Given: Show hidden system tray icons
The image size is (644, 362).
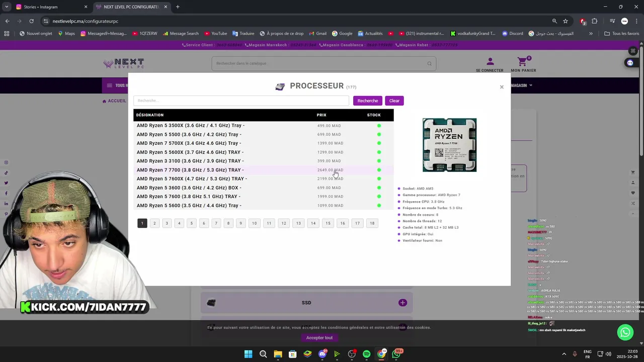Looking at the screenshot, I should (x=564, y=354).
